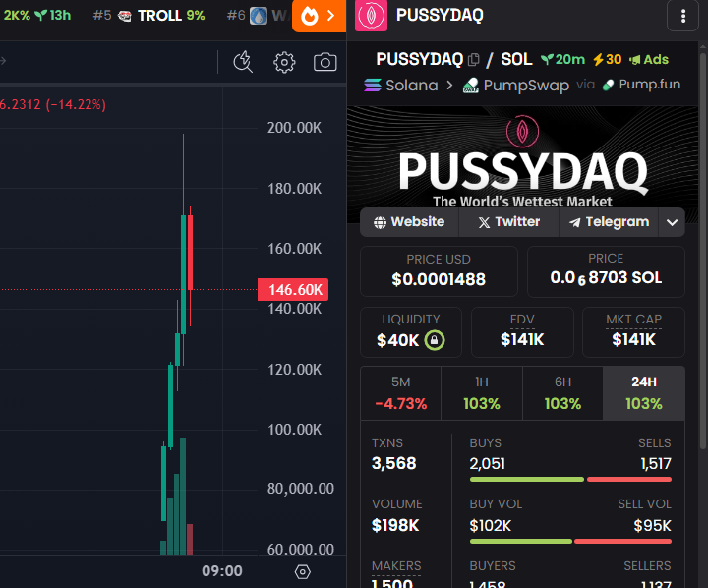This screenshot has width=708, height=588.
Task: Copy the PUSSYDAQ token address
Action: click(474, 60)
